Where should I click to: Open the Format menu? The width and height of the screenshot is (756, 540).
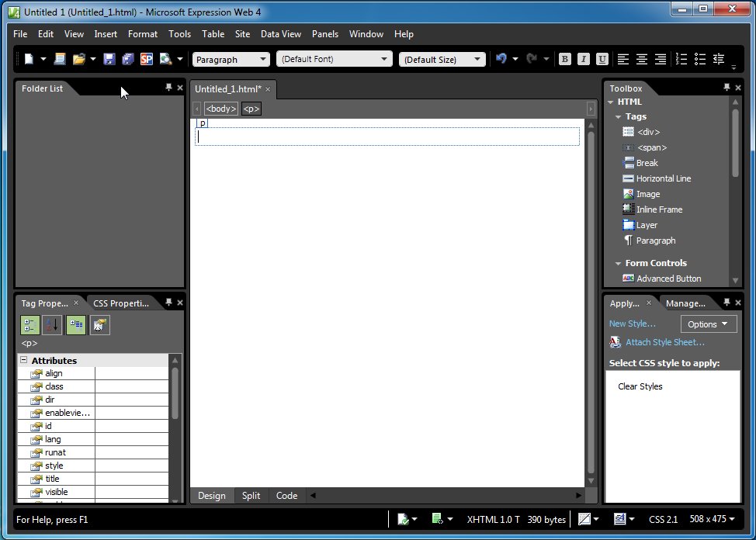(143, 34)
